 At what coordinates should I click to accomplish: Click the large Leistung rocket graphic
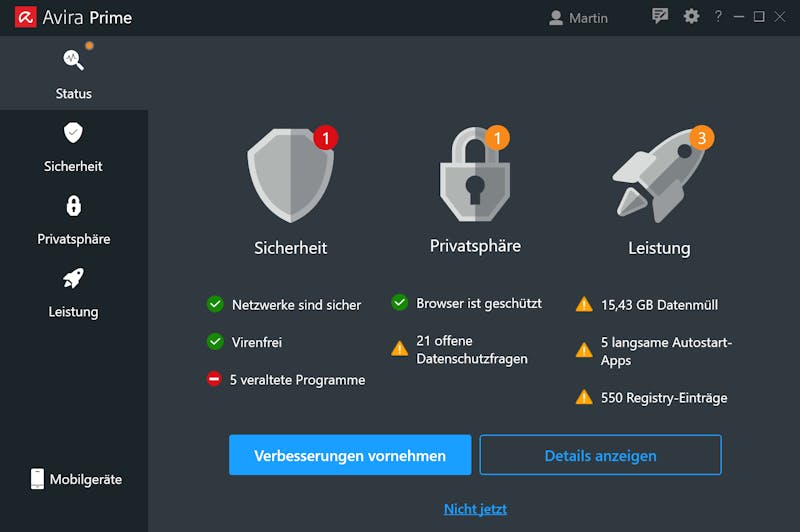click(x=660, y=175)
